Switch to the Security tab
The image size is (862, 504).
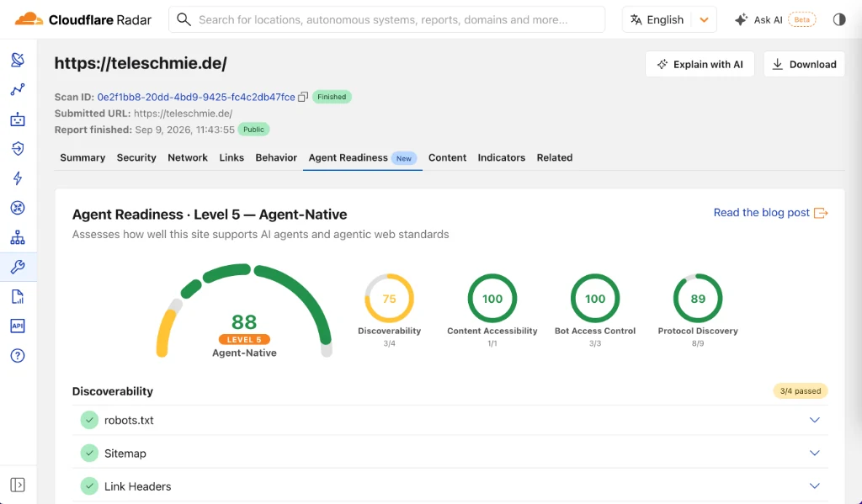136,157
